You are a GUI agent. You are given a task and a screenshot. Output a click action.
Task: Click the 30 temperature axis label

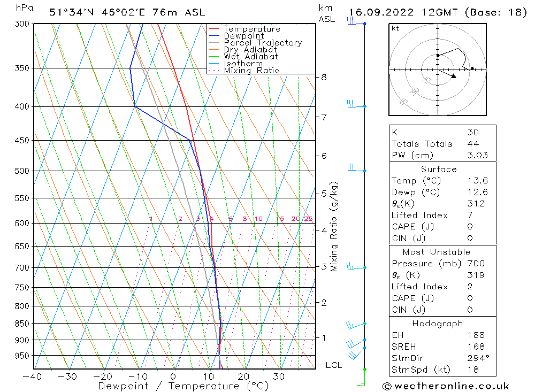(279, 376)
